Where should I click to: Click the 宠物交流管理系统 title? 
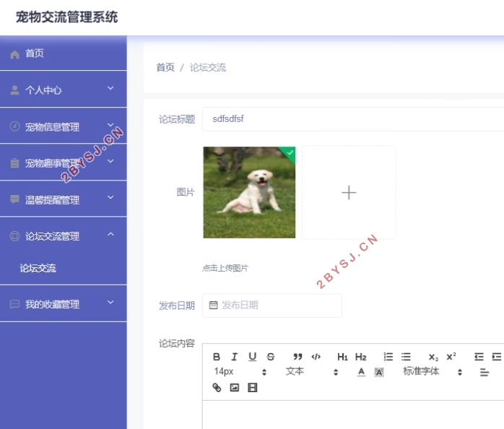pyautogui.click(x=67, y=17)
